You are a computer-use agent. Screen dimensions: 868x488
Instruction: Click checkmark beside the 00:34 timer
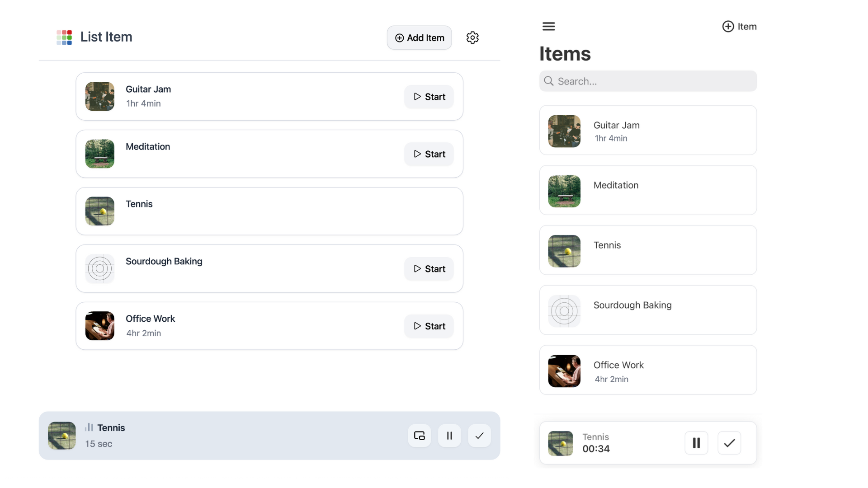tap(729, 443)
